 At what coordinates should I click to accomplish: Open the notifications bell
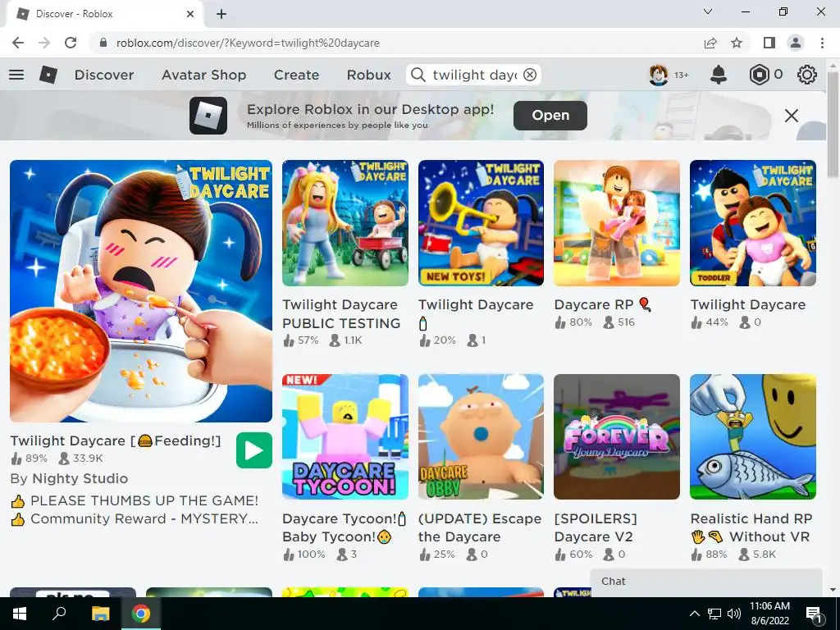point(719,75)
